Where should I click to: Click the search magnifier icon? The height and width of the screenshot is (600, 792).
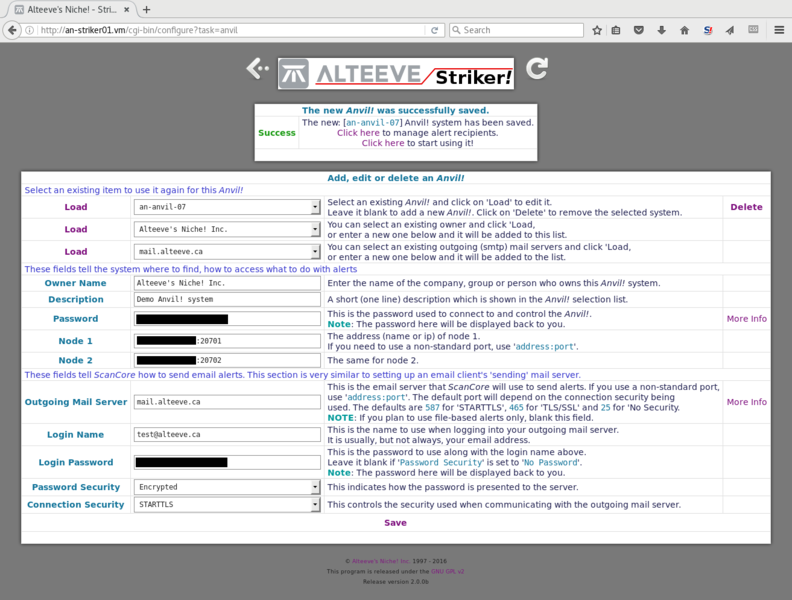[456, 30]
